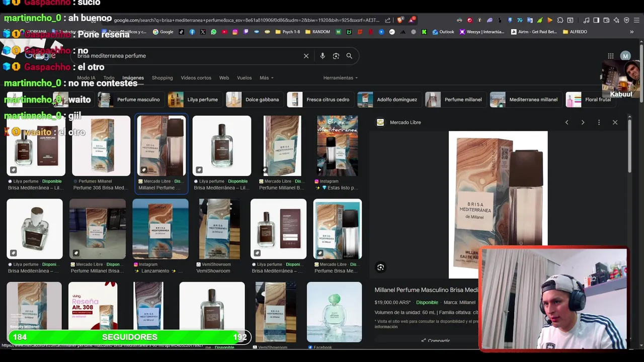Screen dimensions: 644x362
Task: Open the browser sidebar toggle icon
Action: pos(596,20)
